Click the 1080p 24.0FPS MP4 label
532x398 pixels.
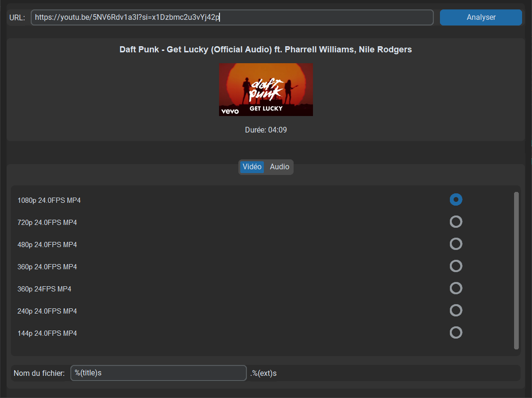click(x=49, y=200)
